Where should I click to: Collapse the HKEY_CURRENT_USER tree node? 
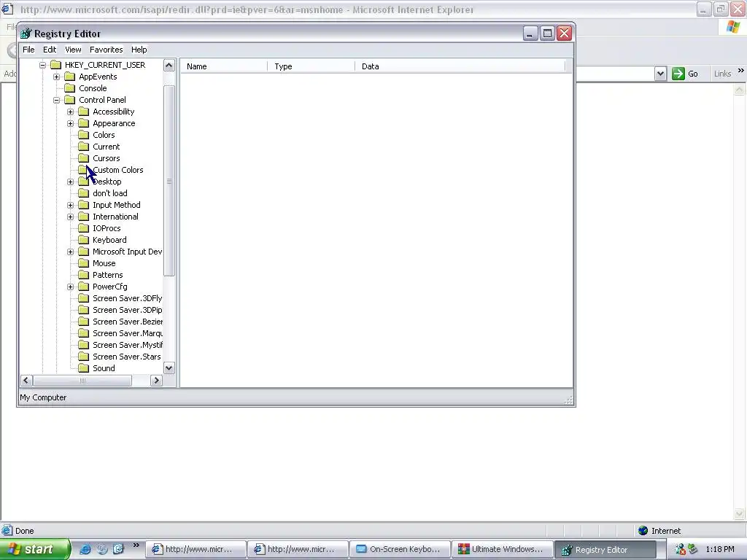[x=42, y=65]
